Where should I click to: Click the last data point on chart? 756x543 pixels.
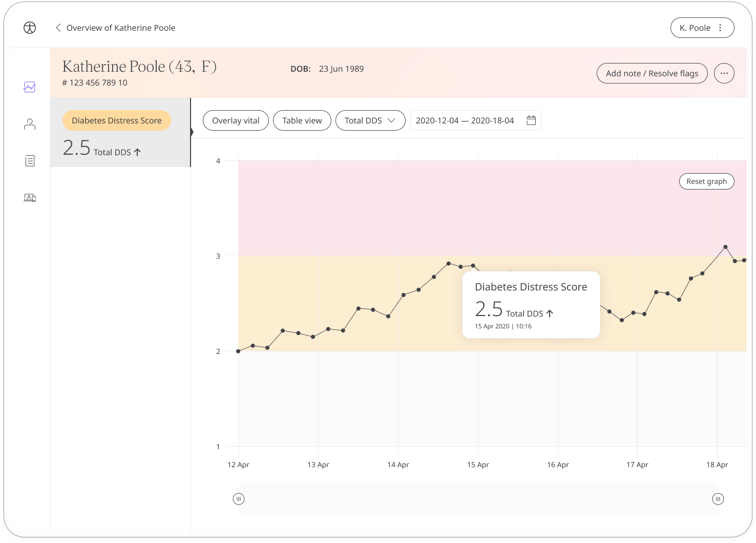[744, 260]
